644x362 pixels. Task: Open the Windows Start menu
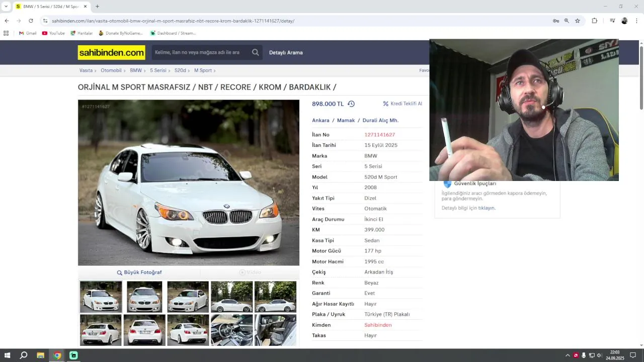pyautogui.click(x=8, y=355)
